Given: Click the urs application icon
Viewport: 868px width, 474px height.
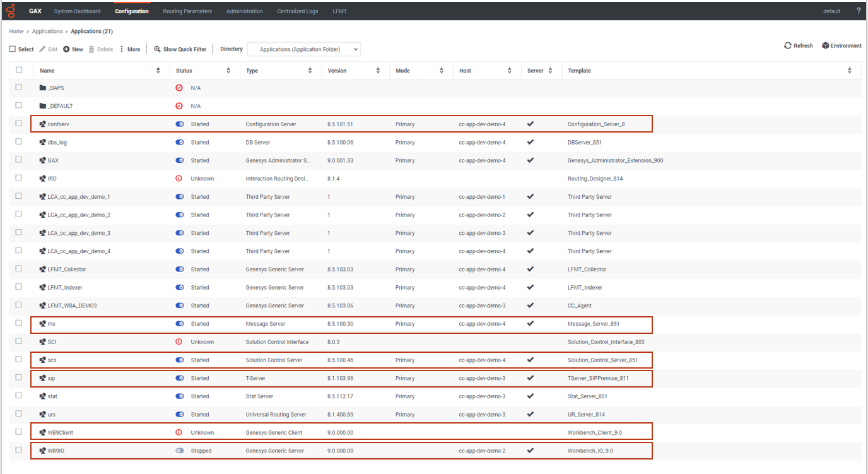Looking at the screenshot, I should tap(43, 415).
